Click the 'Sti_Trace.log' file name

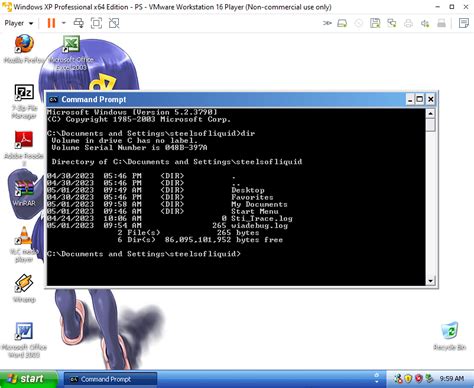pos(262,218)
